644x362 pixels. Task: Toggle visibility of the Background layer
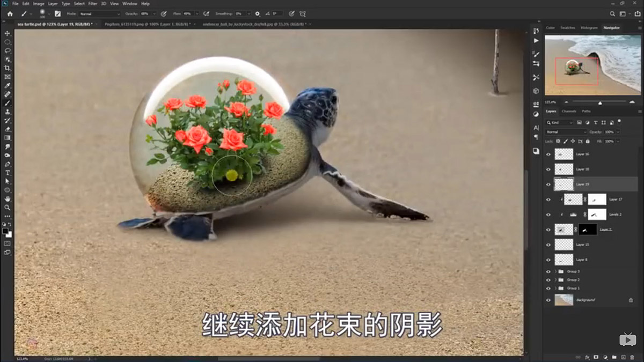coord(548,300)
